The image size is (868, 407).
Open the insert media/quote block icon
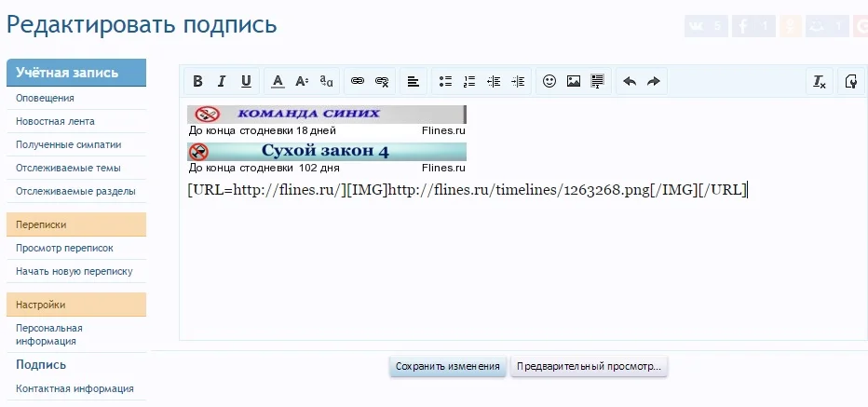pos(597,81)
